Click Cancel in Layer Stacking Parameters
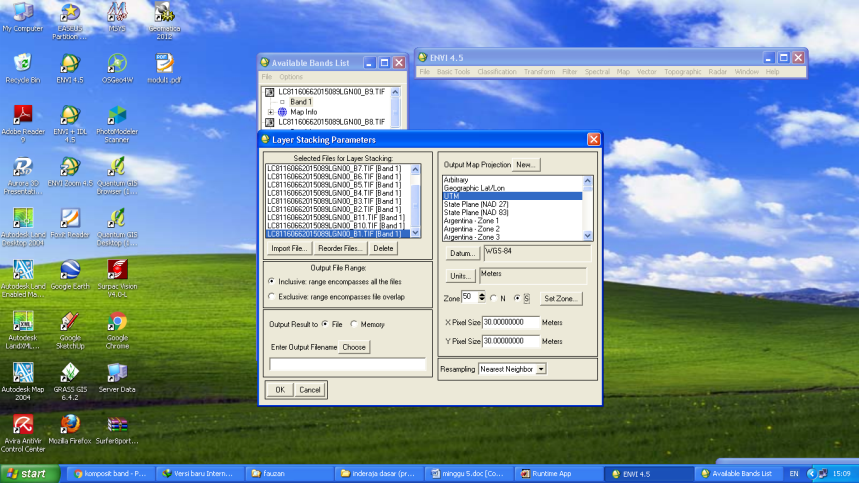Screen dimensions: 859x483 tap(310, 390)
